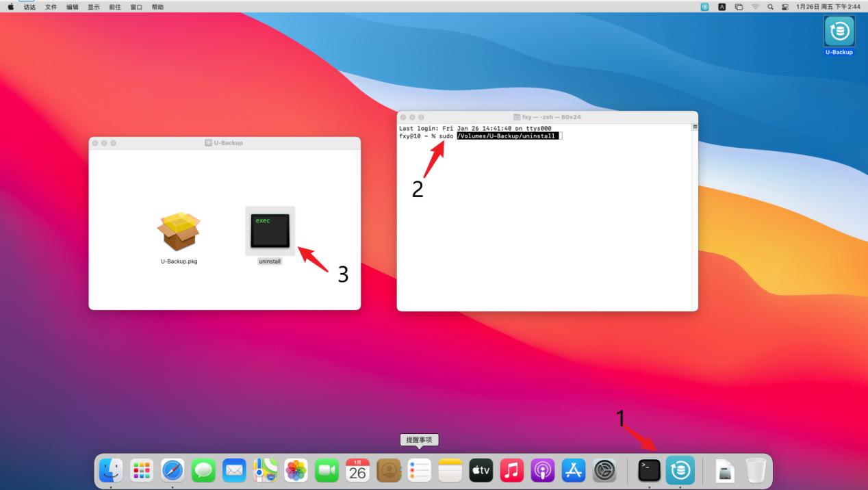Open the App Store from the Dock

pyautogui.click(x=573, y=470)
